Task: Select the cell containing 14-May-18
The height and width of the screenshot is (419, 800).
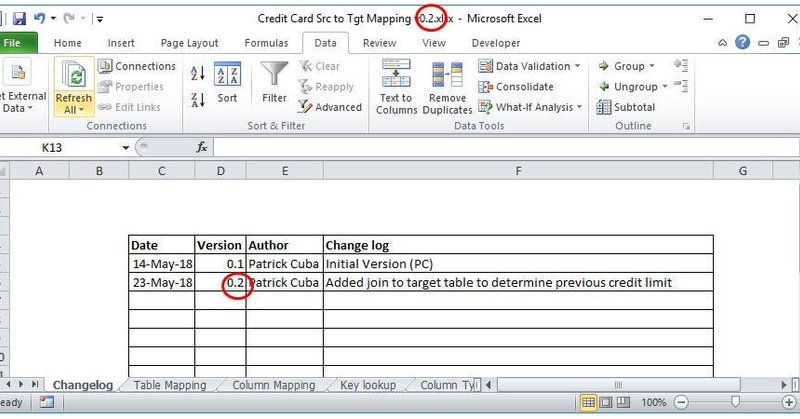Action: (x=162, y=264)
